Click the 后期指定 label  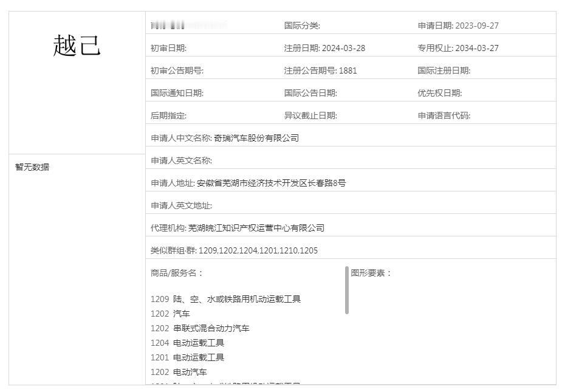point(168,115)
